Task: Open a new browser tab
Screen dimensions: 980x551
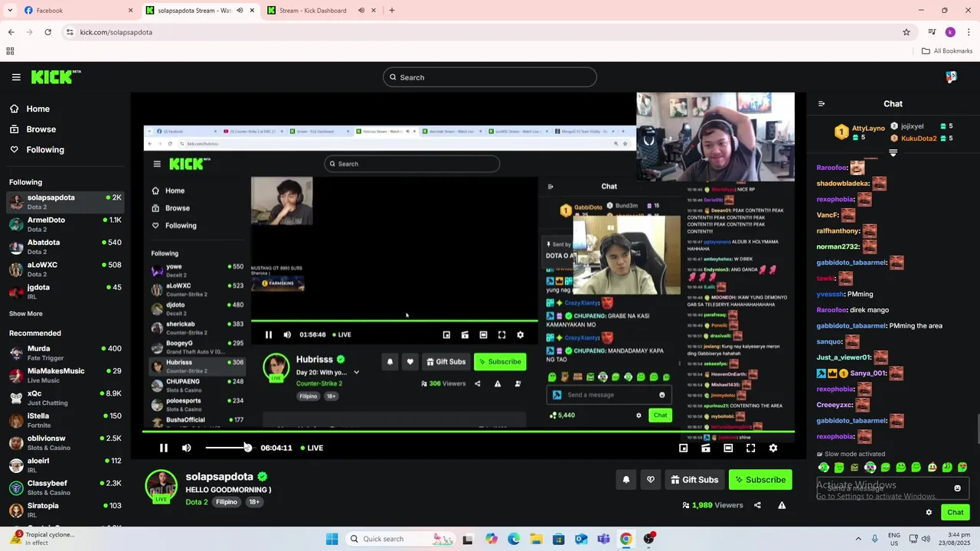Action: tap(392, 11)
